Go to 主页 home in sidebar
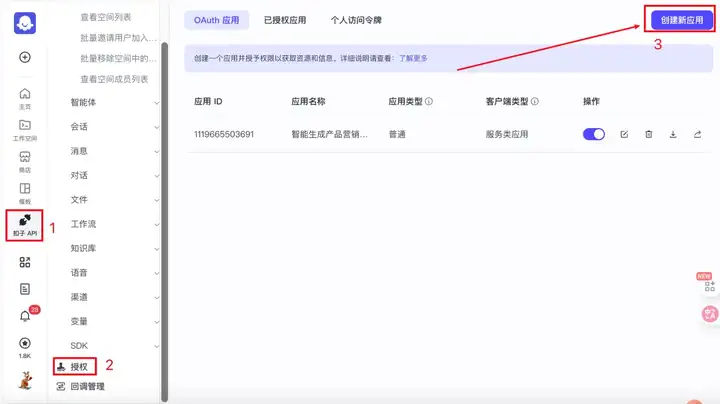This screenshot has width=720, height=404. click(x=25, y=98)
